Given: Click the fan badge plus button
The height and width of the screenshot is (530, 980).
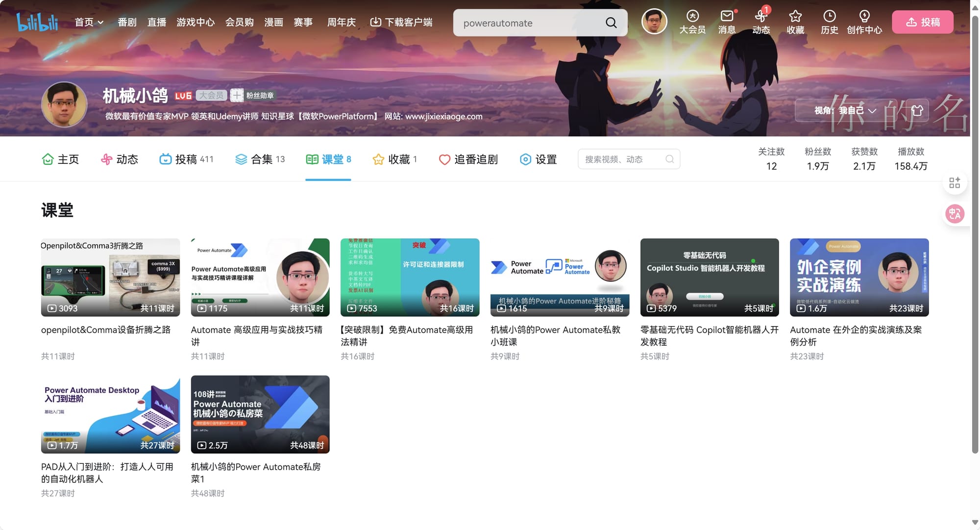Looking at the screenshot, I should (x=237, y=95).
